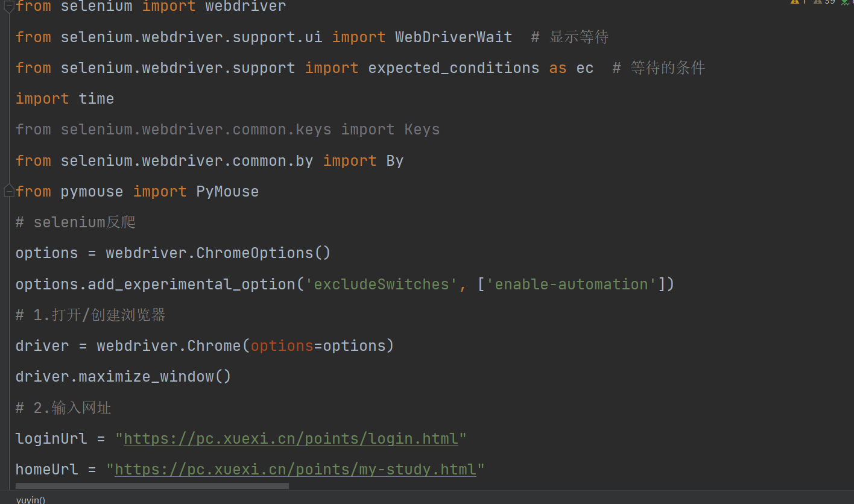854x504 pixels.
Task: Click the loginUrl variable name
Action: pos(51,439)
